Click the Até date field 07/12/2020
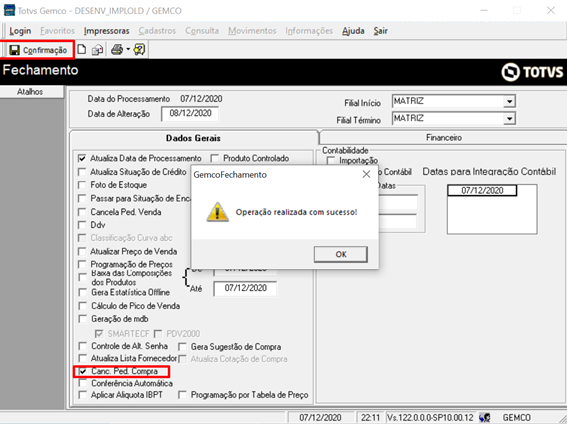This screenshot has width=567, height=424. point(245,288)
